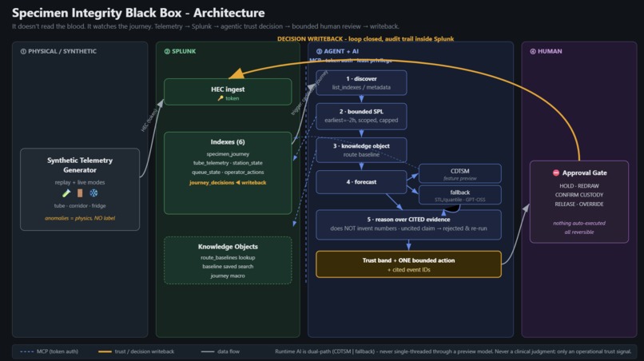The image size is (644, 361).
Task: Click the circled 4 before HUMAN
Action: (x=533, y=51)
